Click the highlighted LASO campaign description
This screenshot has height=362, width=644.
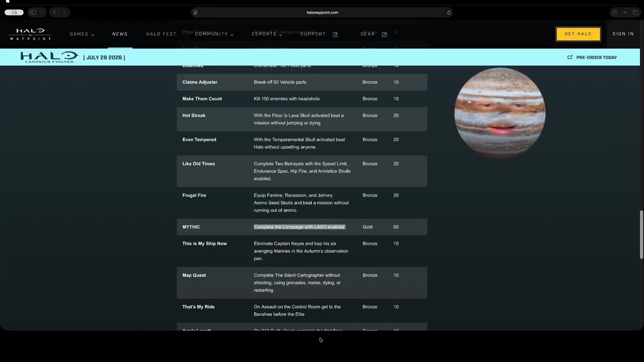tap(299, 227)
